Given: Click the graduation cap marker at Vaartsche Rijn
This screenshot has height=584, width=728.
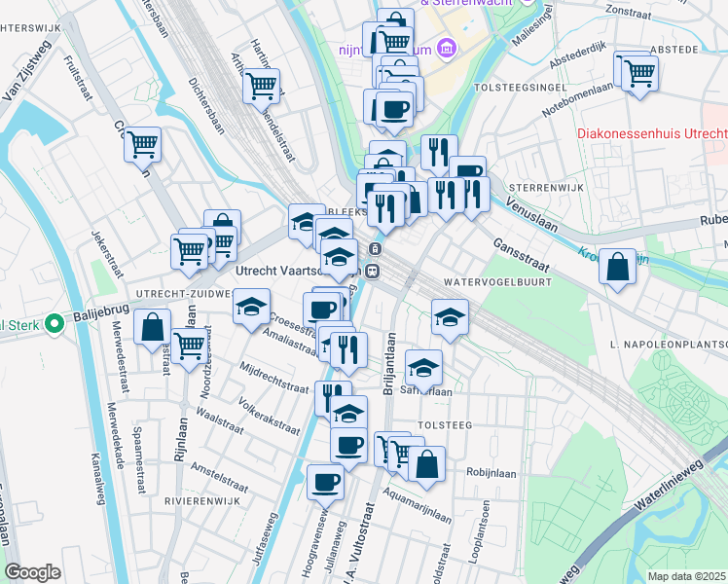Looking at the screenshot, I should click(x=340, y=257).
